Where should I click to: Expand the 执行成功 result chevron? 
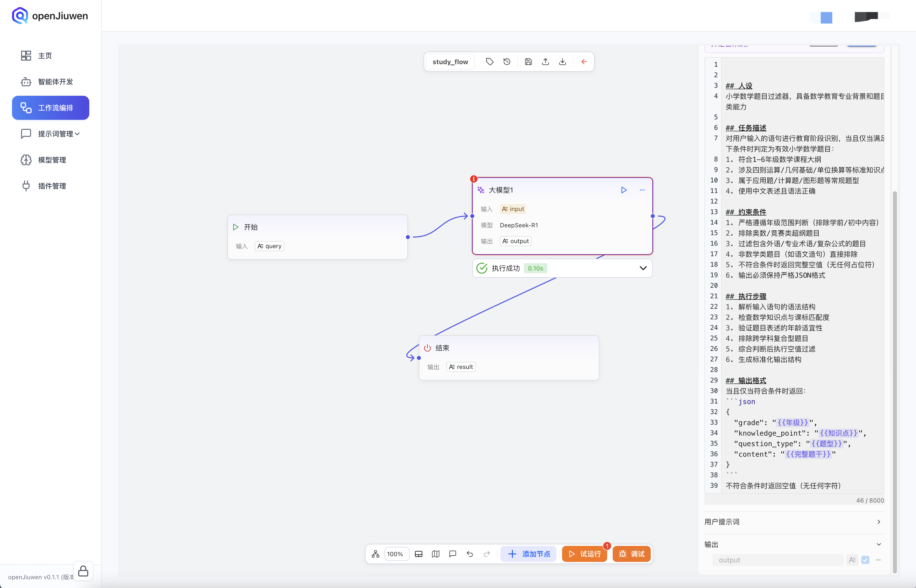(643, 268)
